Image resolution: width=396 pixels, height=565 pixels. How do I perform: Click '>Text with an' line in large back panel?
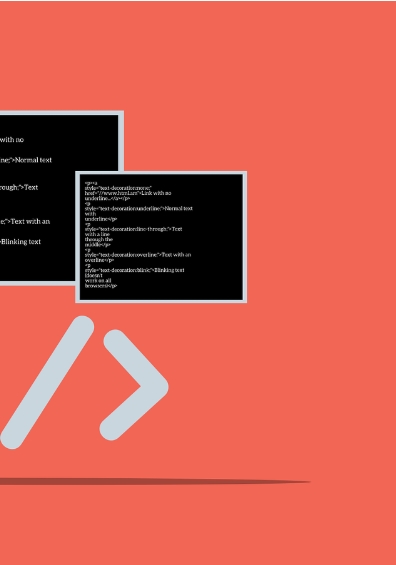click(25, 222)
